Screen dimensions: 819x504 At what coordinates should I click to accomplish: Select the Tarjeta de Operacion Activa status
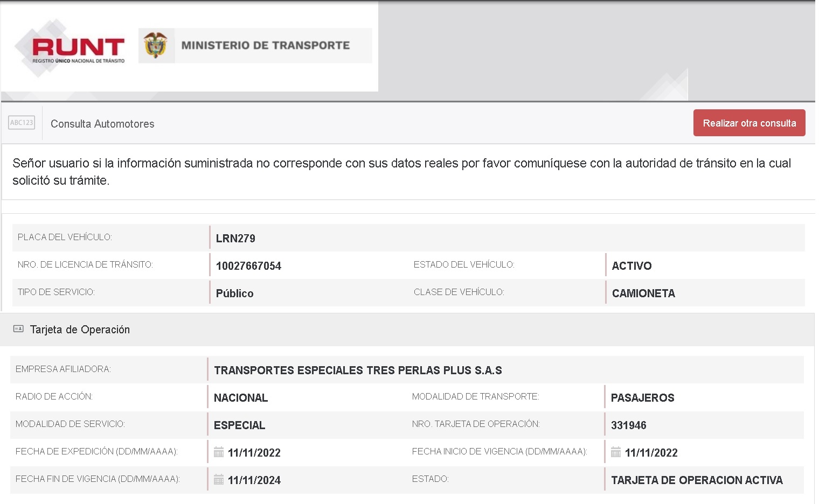coord(696,480)
